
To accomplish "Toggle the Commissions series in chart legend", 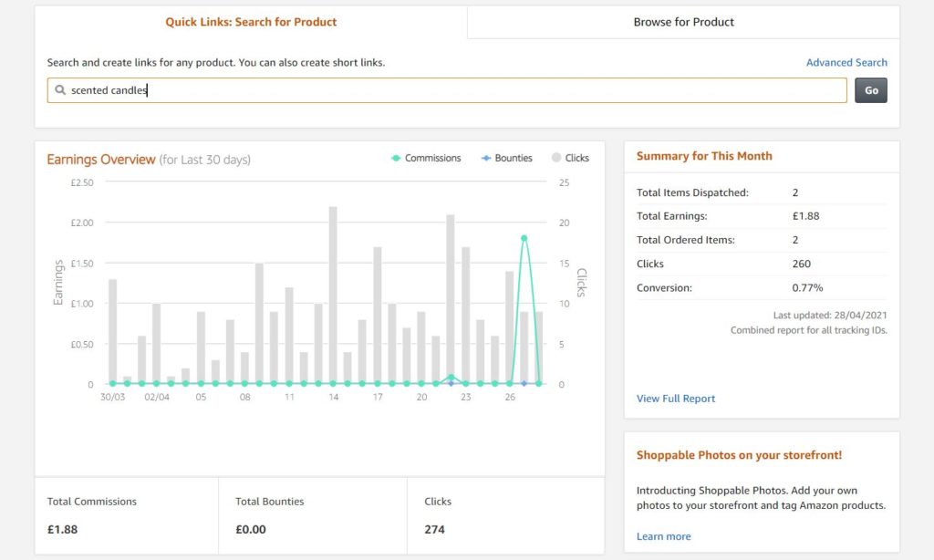I will [425, 158].
